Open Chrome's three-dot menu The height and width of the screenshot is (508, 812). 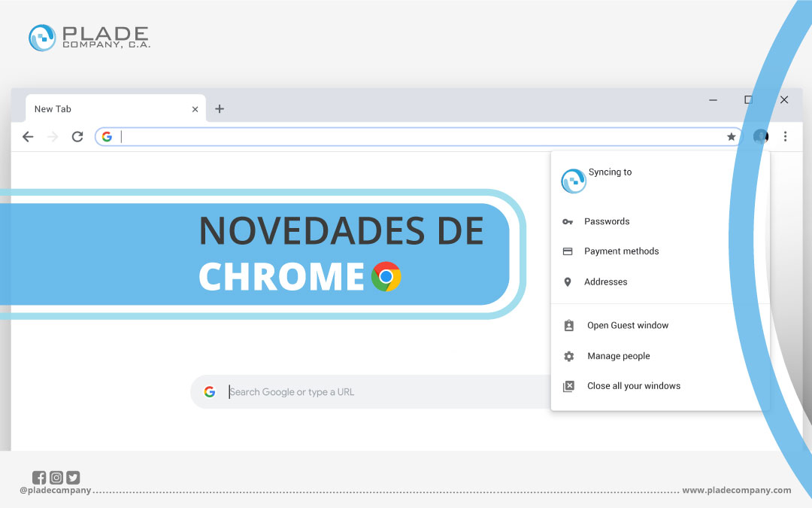point(785,136)
